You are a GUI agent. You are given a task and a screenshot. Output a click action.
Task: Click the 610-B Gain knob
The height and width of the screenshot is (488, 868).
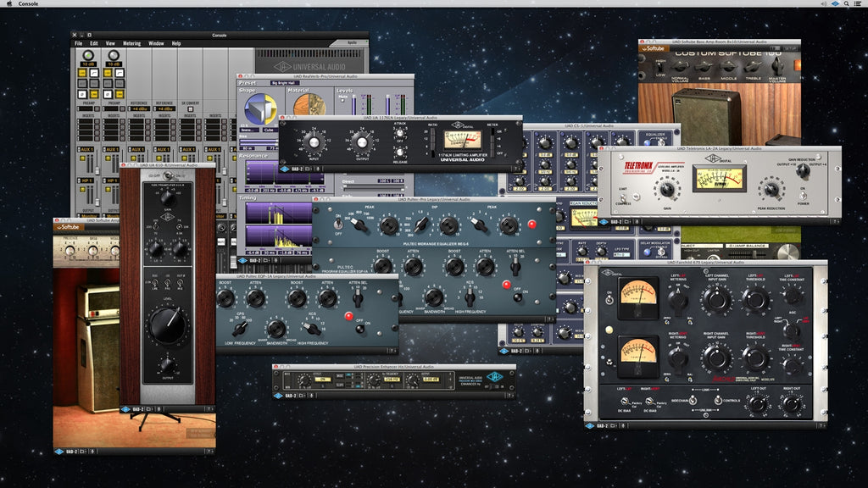(x=168, y=199)
